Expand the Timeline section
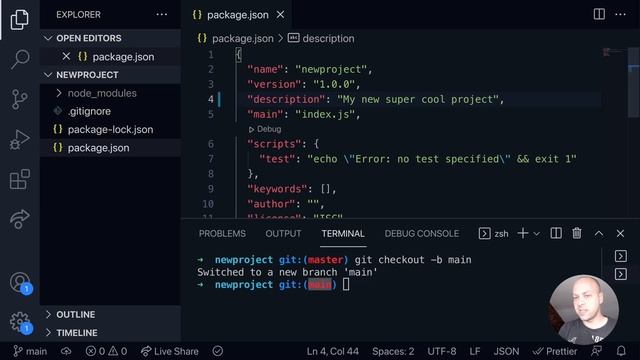 coord(111,333)
